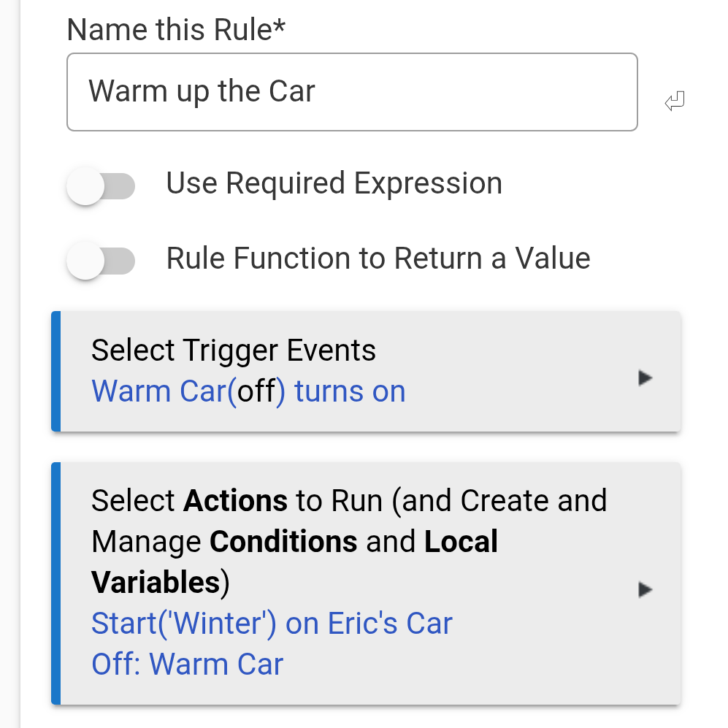Image resolution: width=728 pixels, height=728 pixels.
Task: Click the enter arrow icon beside rule name
Action: [675, 101]
